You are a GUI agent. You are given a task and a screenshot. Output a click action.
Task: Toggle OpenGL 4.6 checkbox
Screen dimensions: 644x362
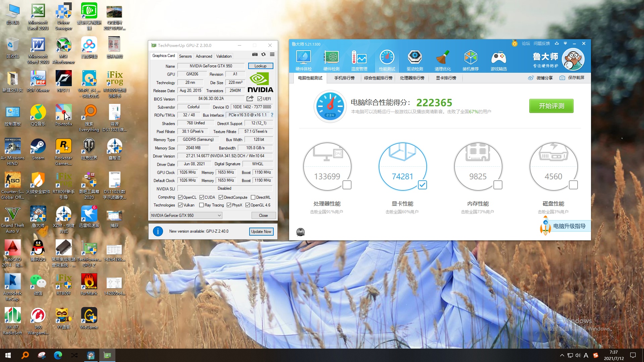(x=248, y=205)
